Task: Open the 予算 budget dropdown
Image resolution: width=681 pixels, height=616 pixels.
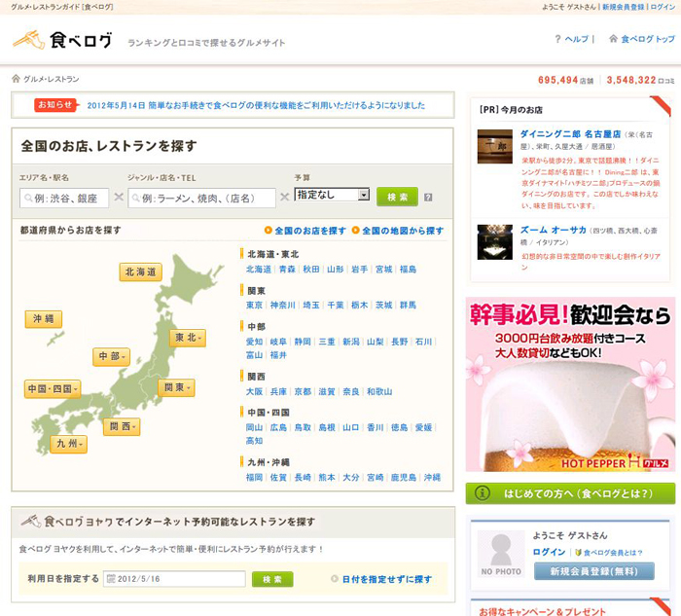Action: 332,195
